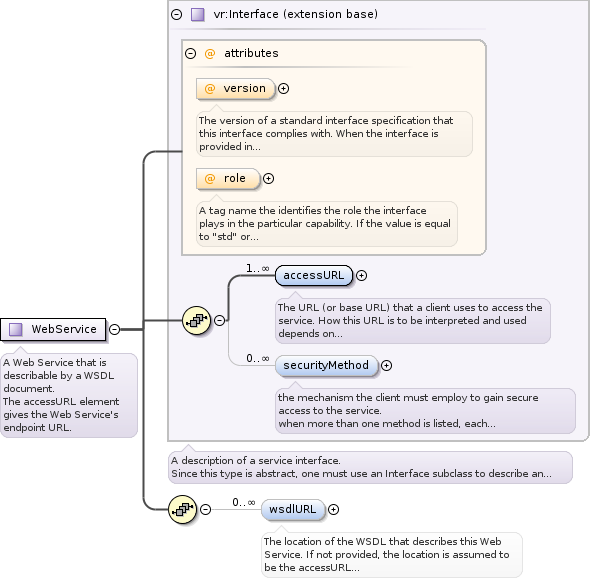Click the sequence compositor icon beside wsdlURL
This screenshot has height=581, width=591.
click(182, 510)
